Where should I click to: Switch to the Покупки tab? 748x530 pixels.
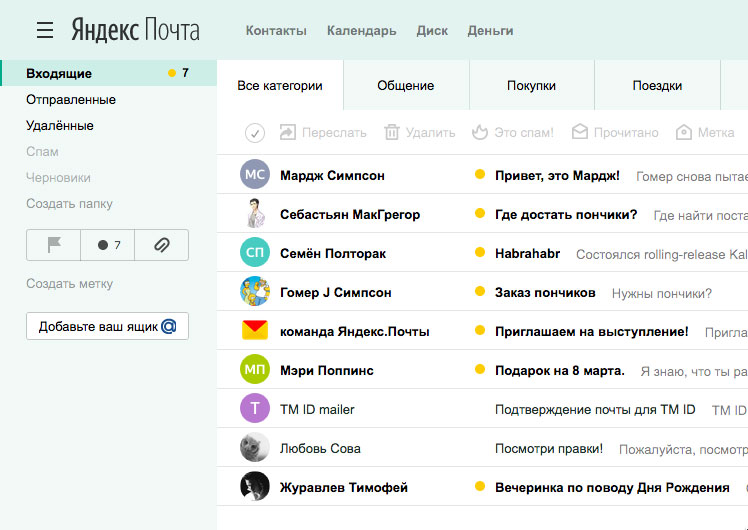click(531, 85)
